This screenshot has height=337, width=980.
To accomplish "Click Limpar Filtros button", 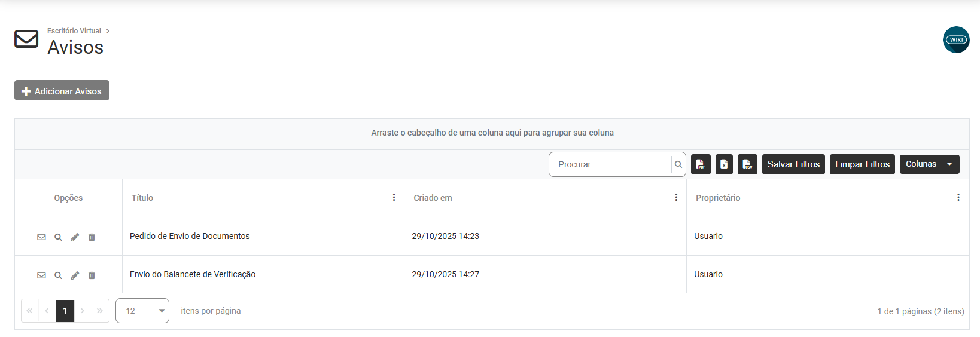I will tap(862, 164).
